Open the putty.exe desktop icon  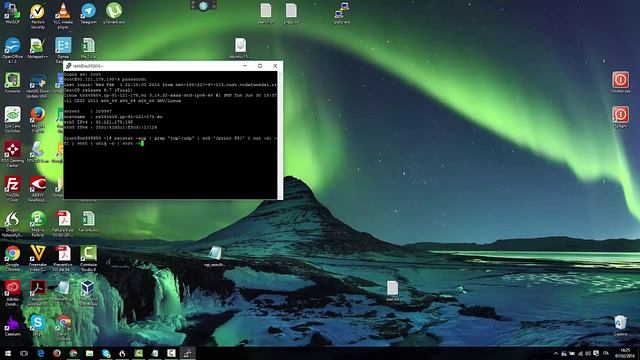(342, 13)
